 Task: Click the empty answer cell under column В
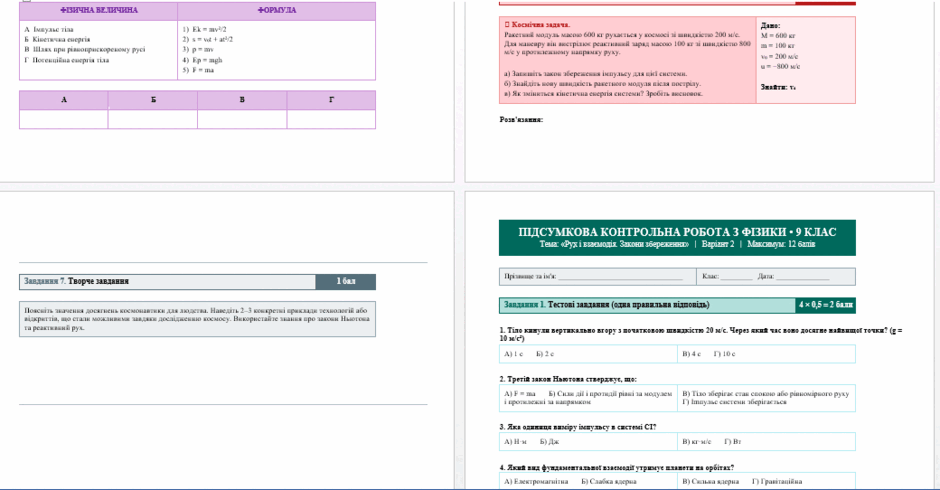click(242, 119)
